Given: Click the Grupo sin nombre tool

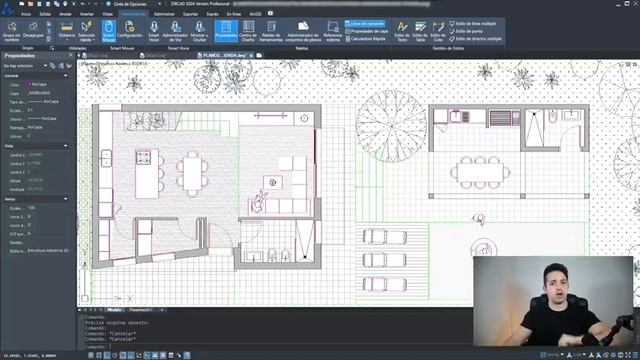Looking at the screenshot, I should tap(11, 31).
